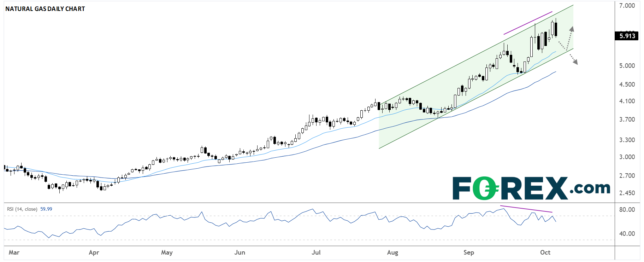This screenshot has width=644, height=262.
Task: Click the RSI 80.00 level label
Action: (x=627, y=210)
